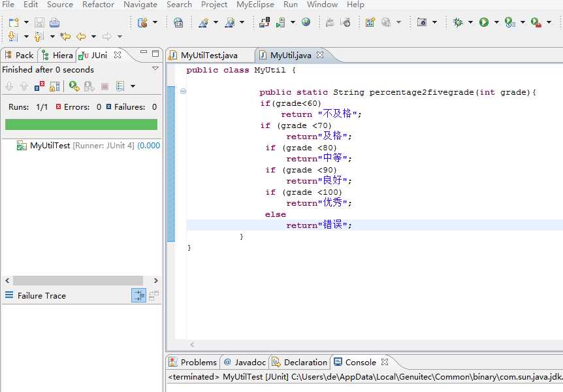Image resolution: width=563 pixels, height=392 pixels.
Task: Open the Test Run History dropdown arrow
Action: click(133, 86)
